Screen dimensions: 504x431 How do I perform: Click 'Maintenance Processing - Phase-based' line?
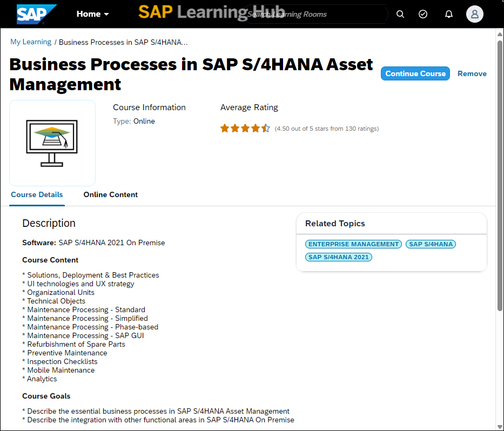click(90, 327)
